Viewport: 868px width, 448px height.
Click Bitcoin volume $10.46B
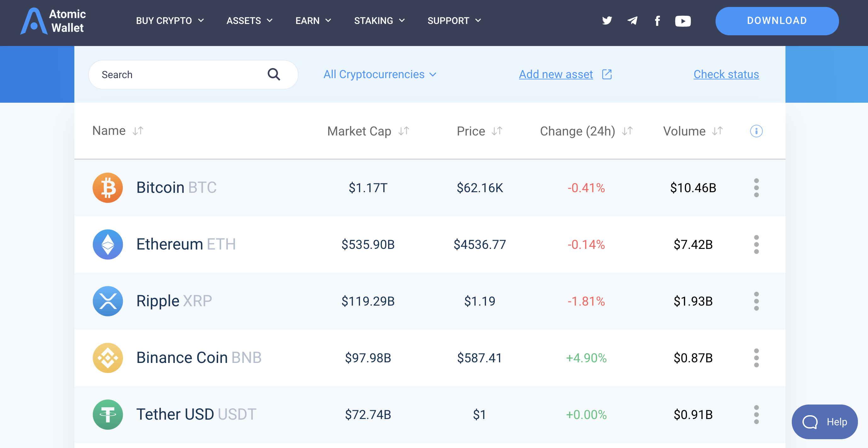tap(693, 187)
